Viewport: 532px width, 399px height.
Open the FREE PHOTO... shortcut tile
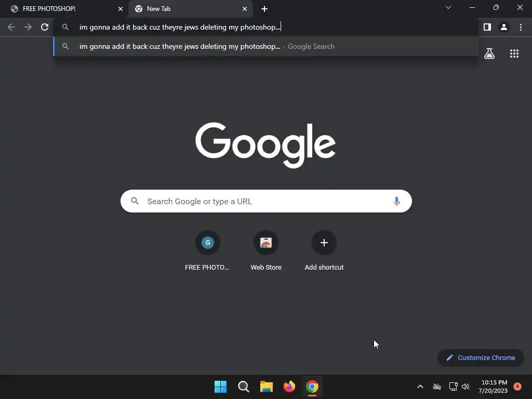coord(207,251)
